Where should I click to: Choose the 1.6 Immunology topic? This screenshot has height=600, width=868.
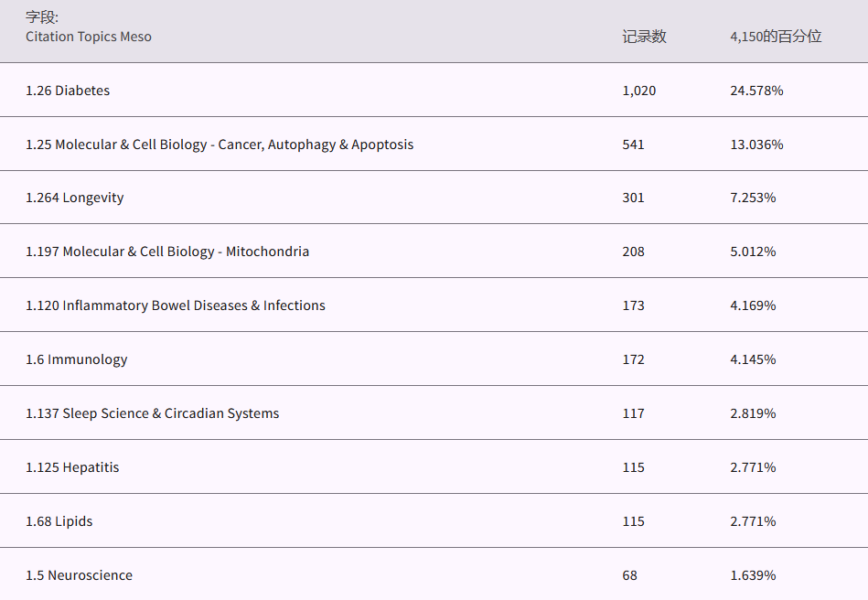[x=77, y=359]
